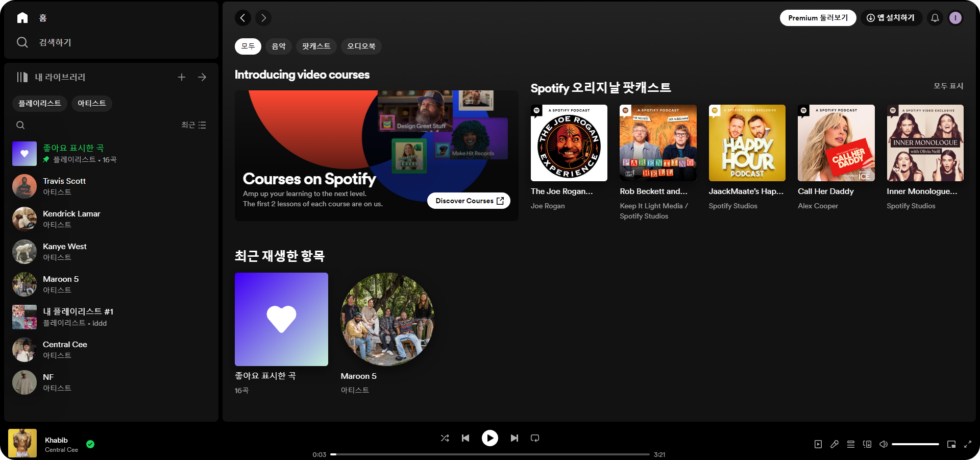The height and width of the screenshot is (460, 980).
Task: Open miniplayer icon
Action: point(951,444)
